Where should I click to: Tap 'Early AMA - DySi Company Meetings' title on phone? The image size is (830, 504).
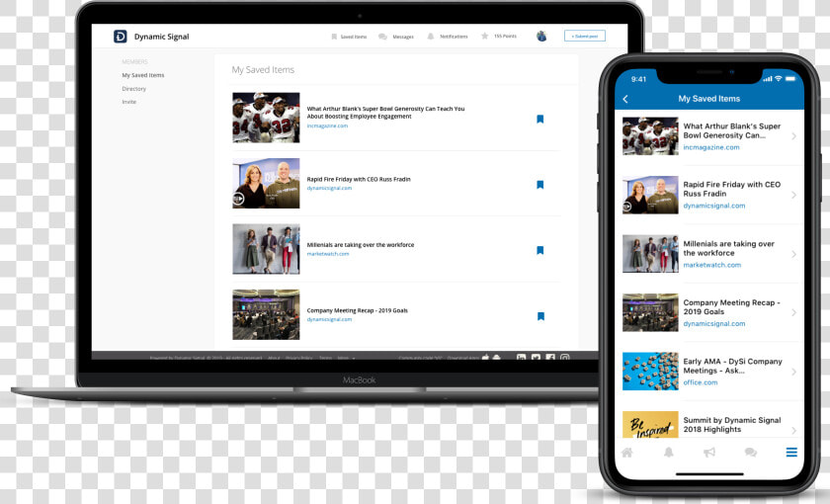point(732,366)
